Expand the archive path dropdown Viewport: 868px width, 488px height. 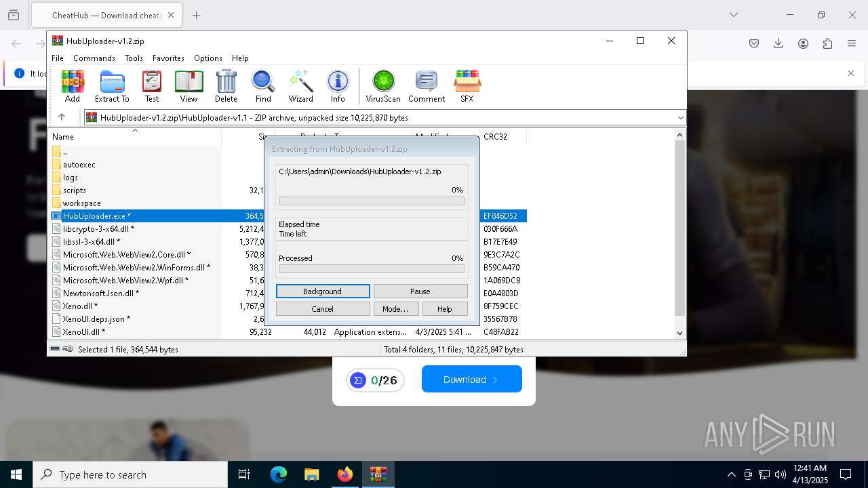tap(680, 118)
